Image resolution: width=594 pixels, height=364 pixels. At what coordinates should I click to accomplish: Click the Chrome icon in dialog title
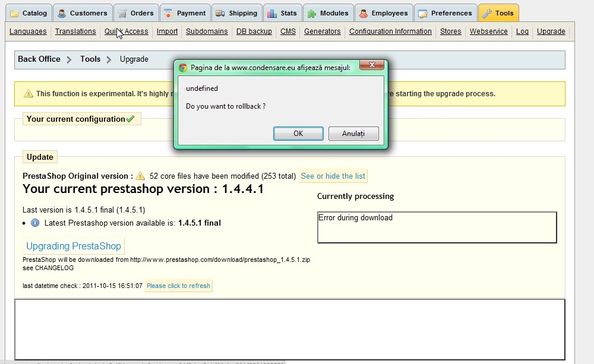183,68
